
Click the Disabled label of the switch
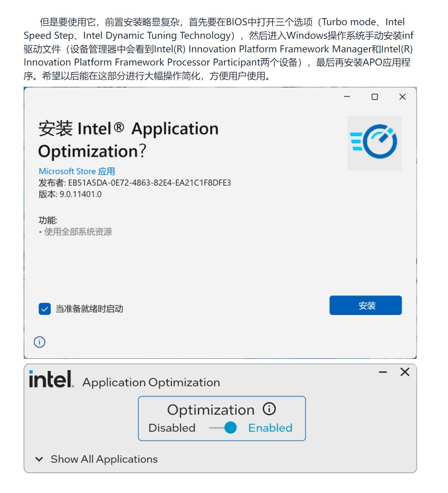point(172,428)
